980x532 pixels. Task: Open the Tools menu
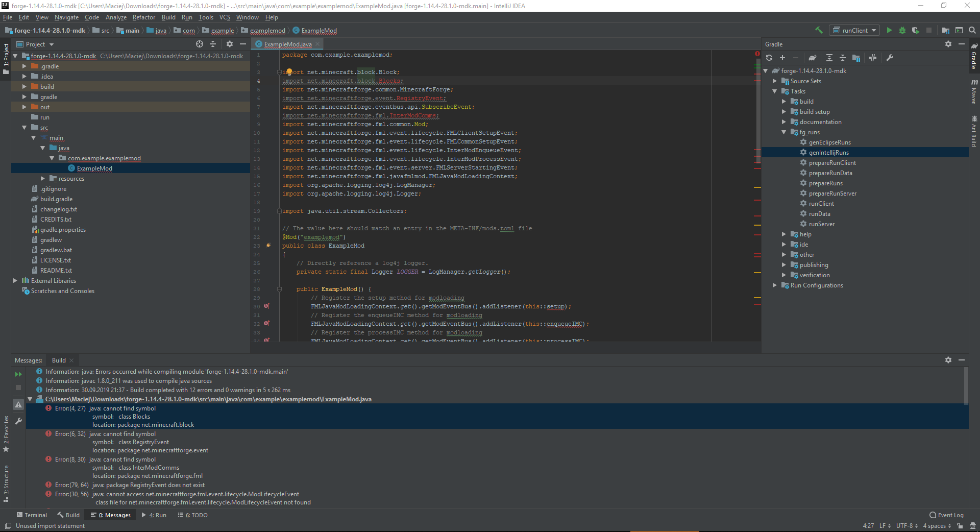pos(206,17)
